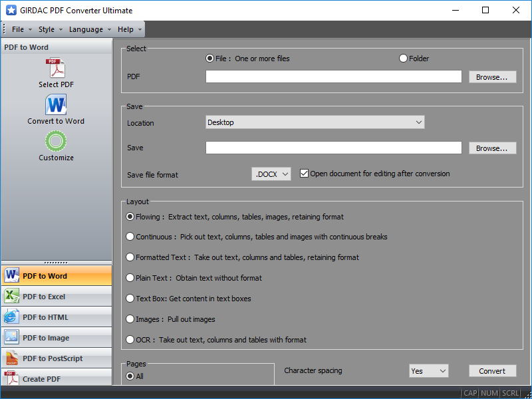Click the dotted splitter handle above PDF to Word
Image resolution: width=532 pixels, height=399 pixels.
56,263
